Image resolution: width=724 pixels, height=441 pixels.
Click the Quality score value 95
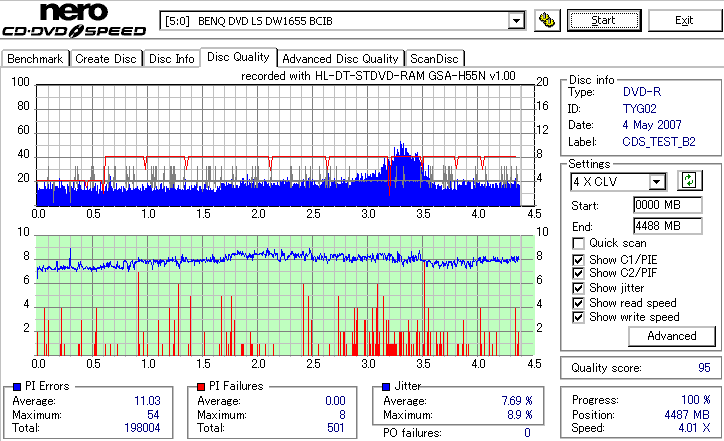click(x=704, y=368)
